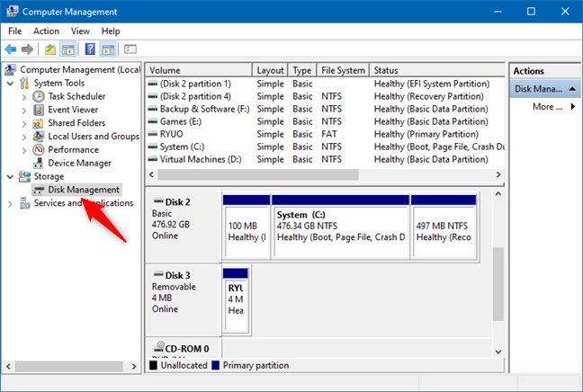Click the Disk 3 removable drive icon
The width and height of the screenshot is (583, 392).
tap(158, 274)
